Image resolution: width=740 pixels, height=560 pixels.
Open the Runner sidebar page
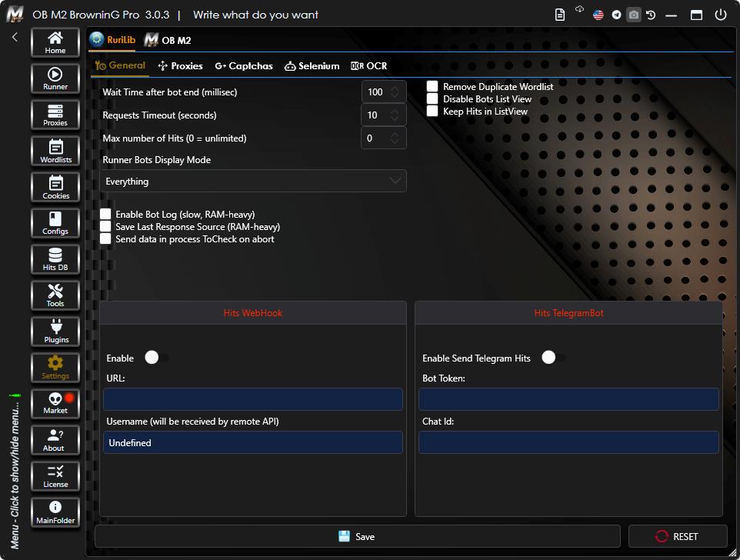[x=55, y=78]
